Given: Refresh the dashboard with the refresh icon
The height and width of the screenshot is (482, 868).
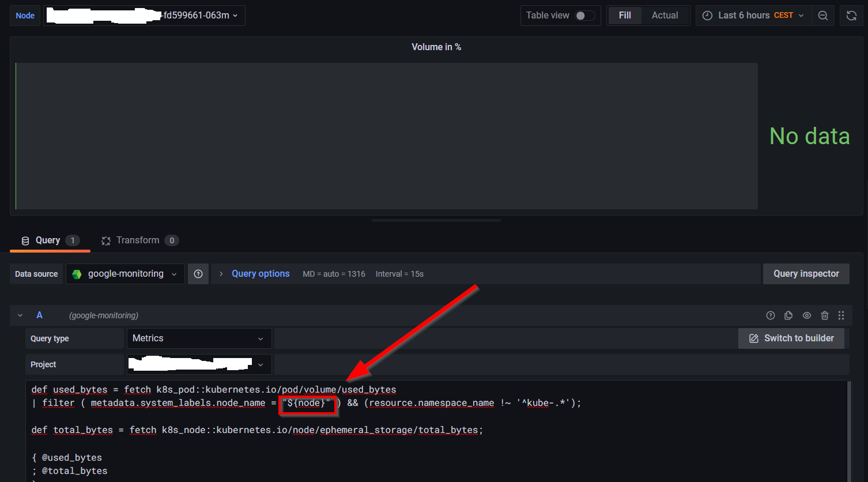Looking at the screenshot, I should pyautogui.click(x=851, y=16).
